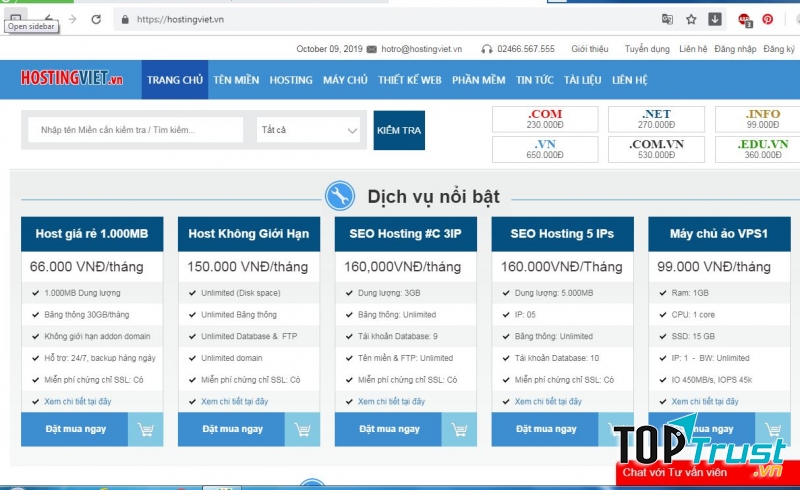Select the .VN 650.000Đ domain box
Image resolution: width=800 pixels, height=490 pixels.
tap(545, 149)
